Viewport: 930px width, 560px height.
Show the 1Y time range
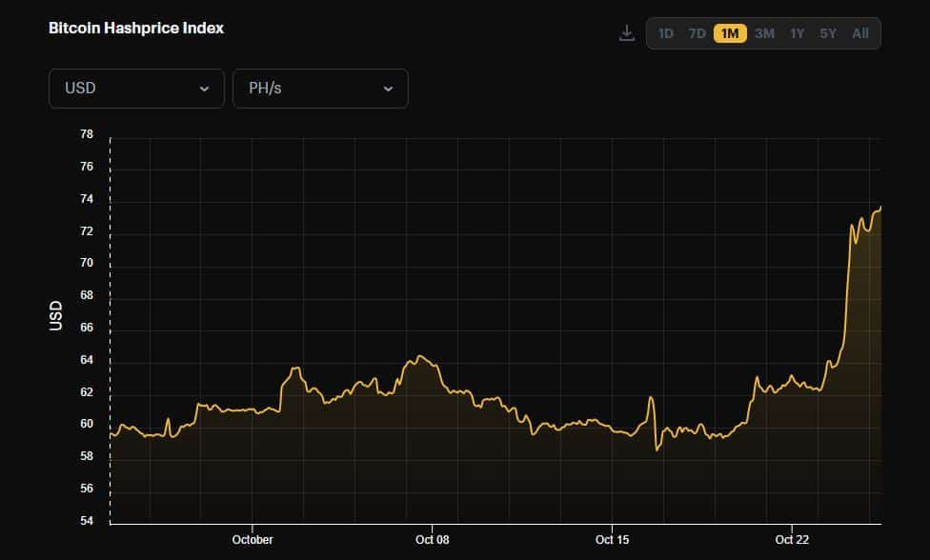[797, 33]
